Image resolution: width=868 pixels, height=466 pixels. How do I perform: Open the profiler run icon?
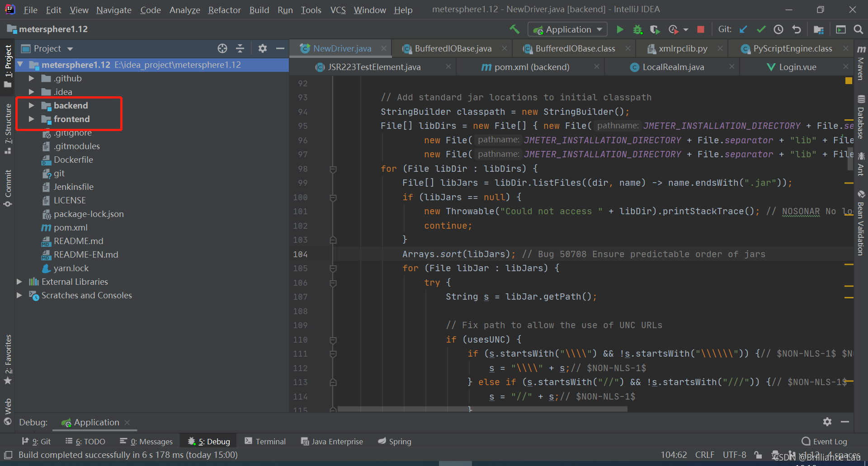tap(673, 29)
